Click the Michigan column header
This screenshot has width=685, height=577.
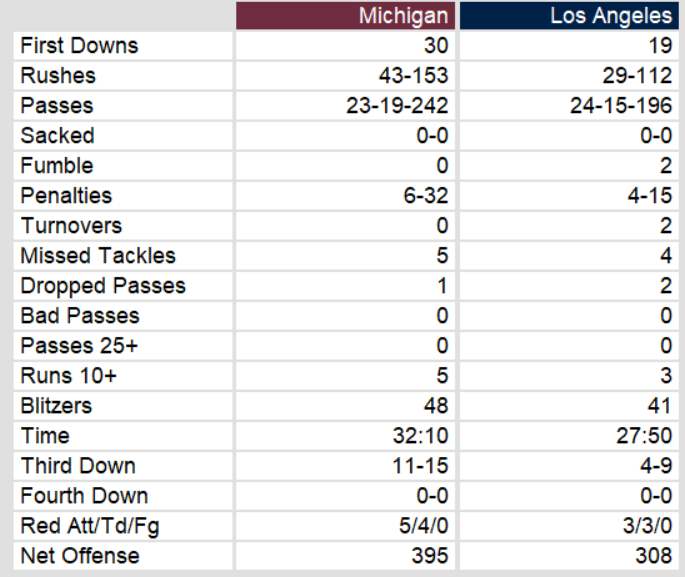pyautogui.click(x=406, y=16)
